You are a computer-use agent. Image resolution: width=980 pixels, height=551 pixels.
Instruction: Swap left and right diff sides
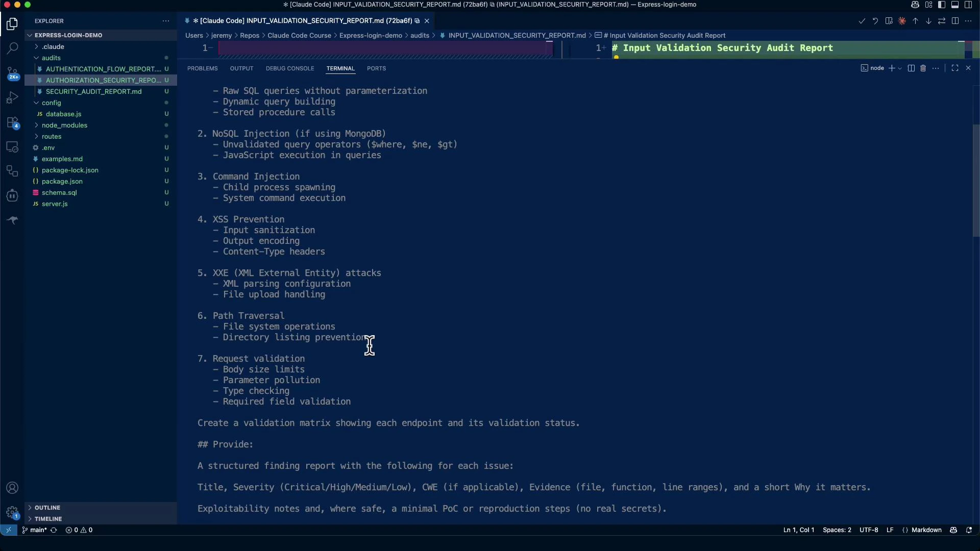[942, 21]
